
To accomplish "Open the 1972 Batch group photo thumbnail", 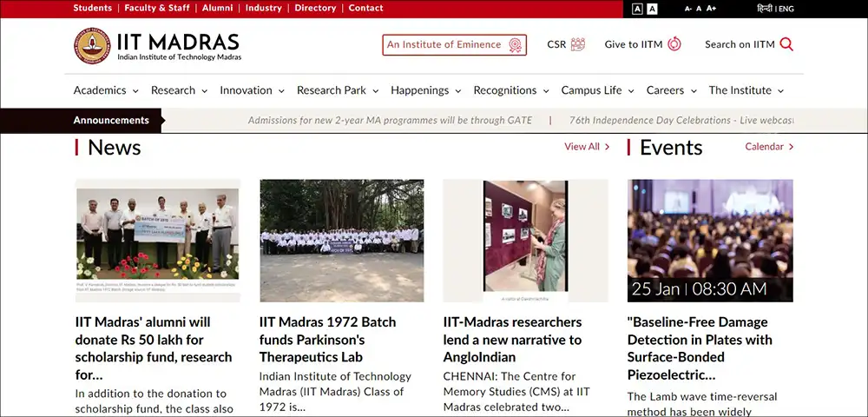I will pyautogui.click(x=341, y=241).
